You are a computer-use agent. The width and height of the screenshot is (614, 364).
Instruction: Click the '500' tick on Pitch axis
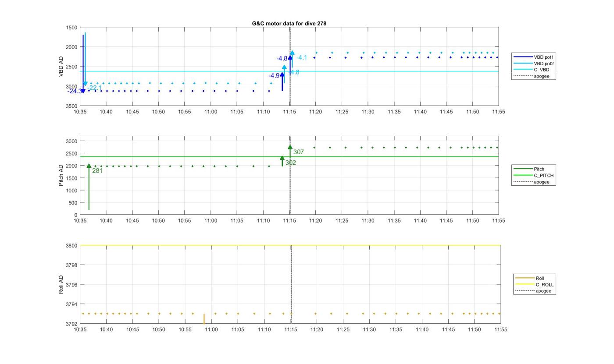(x=73, y=203)
